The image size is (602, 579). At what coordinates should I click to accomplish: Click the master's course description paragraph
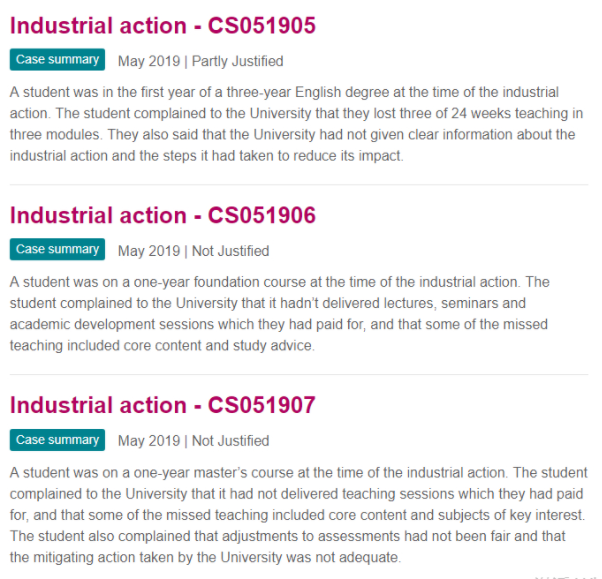click(299, 515)
